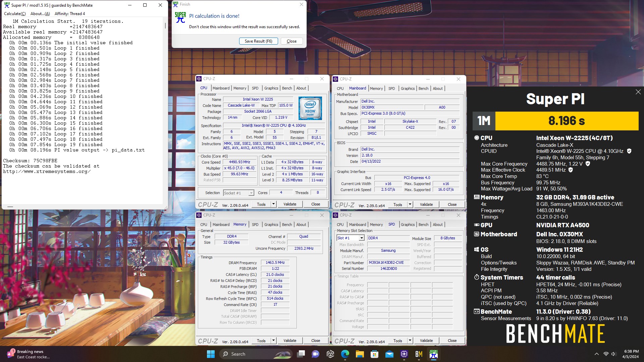Click the verified shield next to Max Core Frequency
This screenshot has width=644, height=362.
[x=588, y=164]
